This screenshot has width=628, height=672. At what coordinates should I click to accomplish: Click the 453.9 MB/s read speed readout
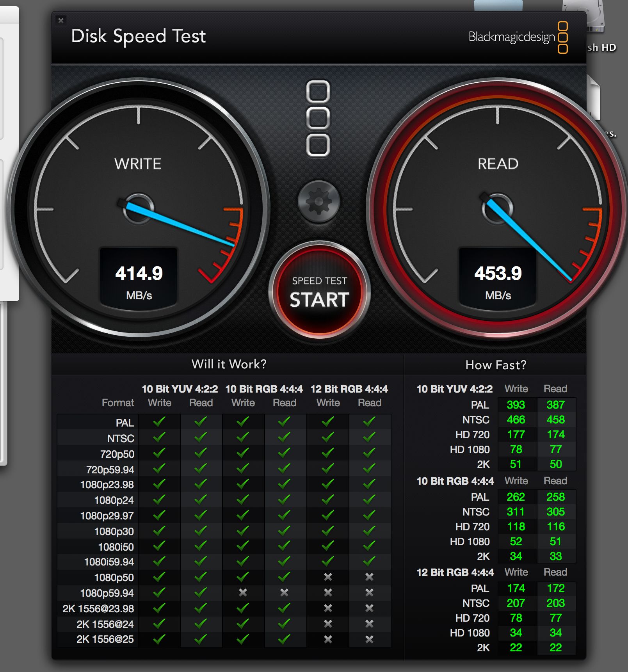(498, 277)
